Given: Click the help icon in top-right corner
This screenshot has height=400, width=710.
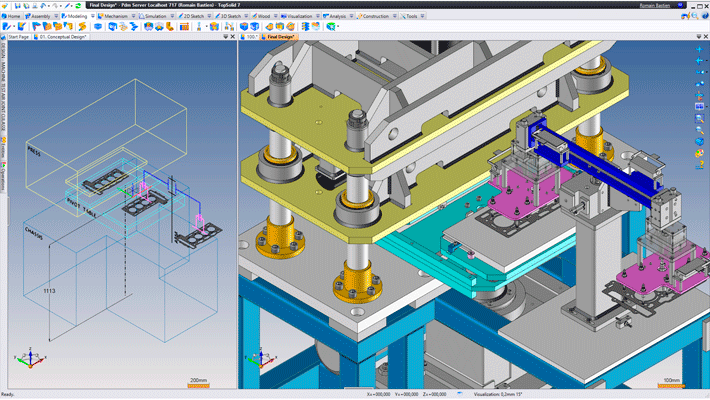Looking at the screenshot, I should [x=704, y=16].
